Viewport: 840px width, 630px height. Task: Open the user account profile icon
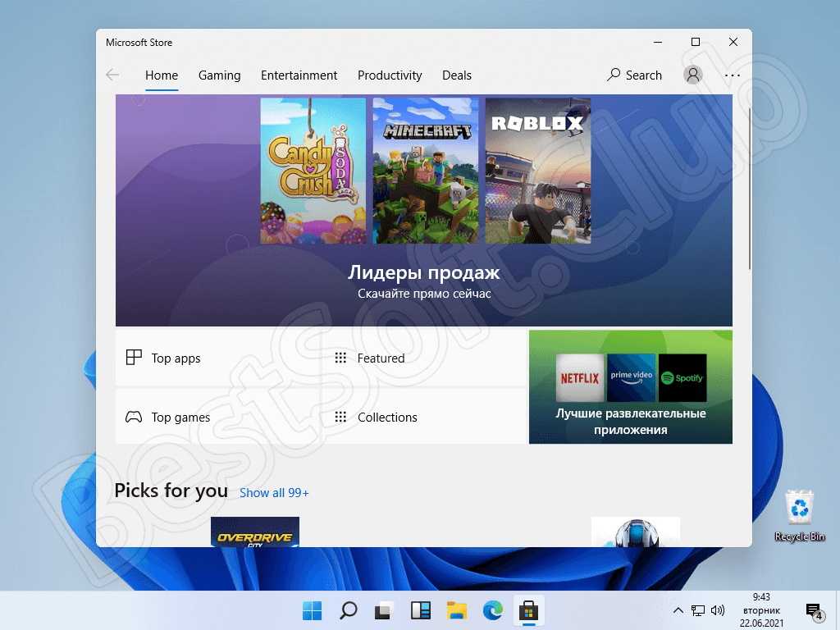coord(692,75)
